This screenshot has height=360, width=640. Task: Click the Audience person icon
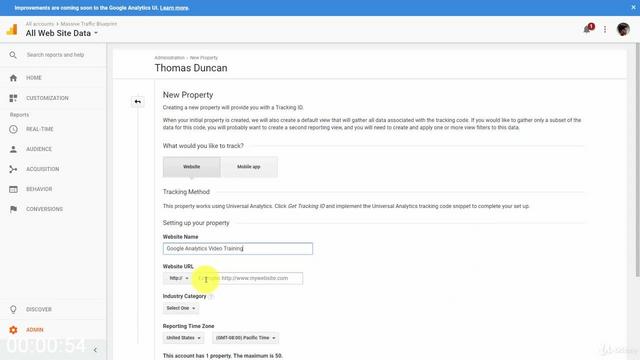[x=13, y=149]
